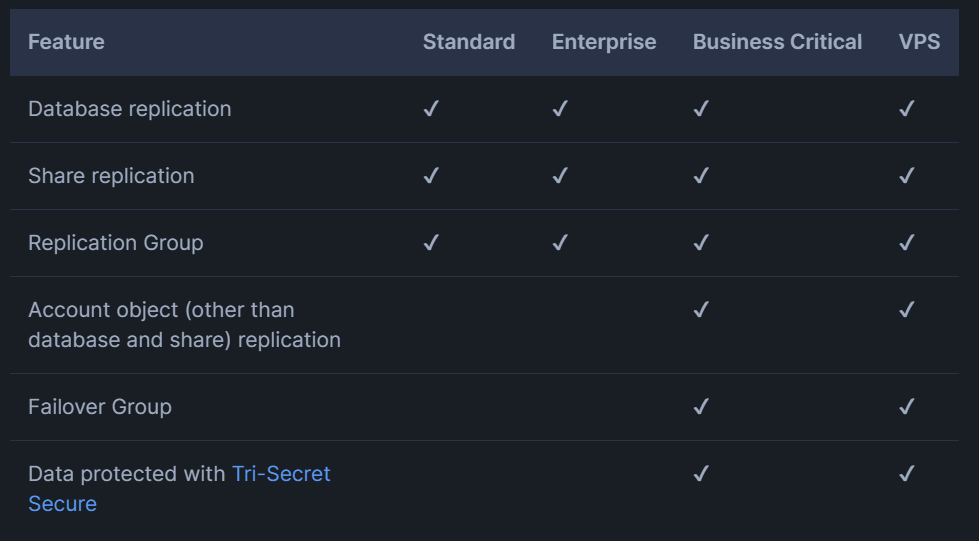
Task: Click the Account object replication row label
Action: pyautogui.click(x=184, y=325)
